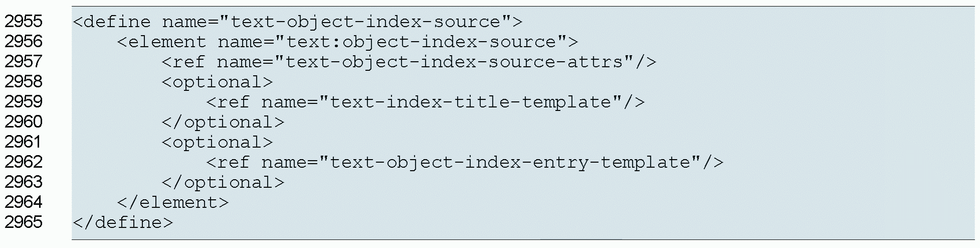Click the closing define tag
980x248 pixels.
pyautogui.click(x=123, y=222)
